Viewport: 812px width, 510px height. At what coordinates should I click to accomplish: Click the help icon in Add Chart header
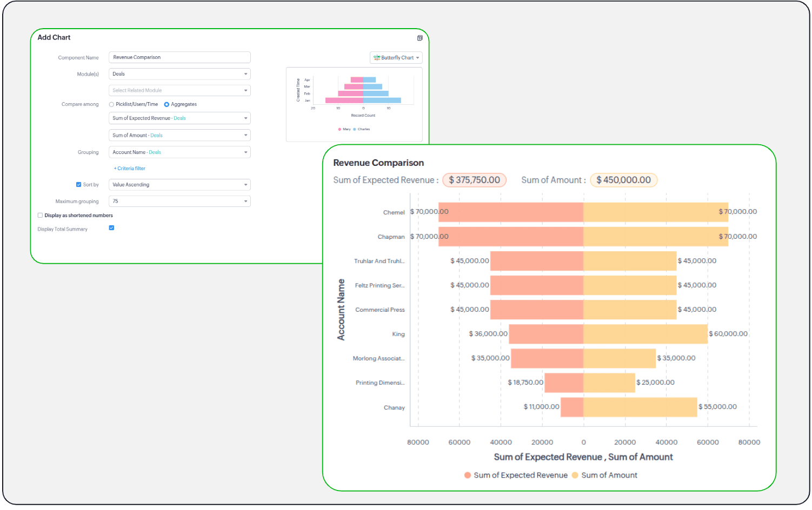click(x=420, y=38)
